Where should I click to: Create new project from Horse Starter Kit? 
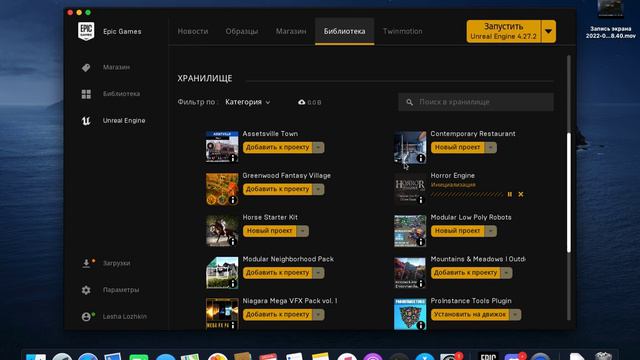click(270, 231)
